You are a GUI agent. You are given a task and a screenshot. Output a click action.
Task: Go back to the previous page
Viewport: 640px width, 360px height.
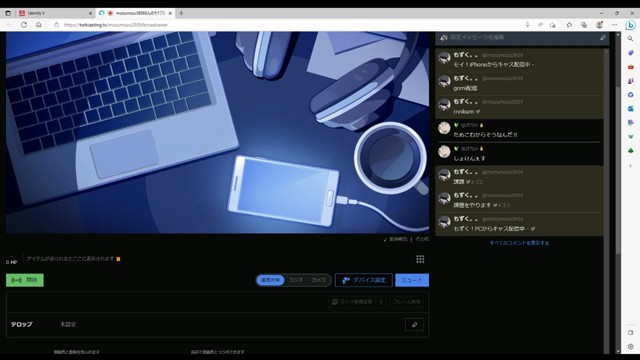tap(9, 25)
